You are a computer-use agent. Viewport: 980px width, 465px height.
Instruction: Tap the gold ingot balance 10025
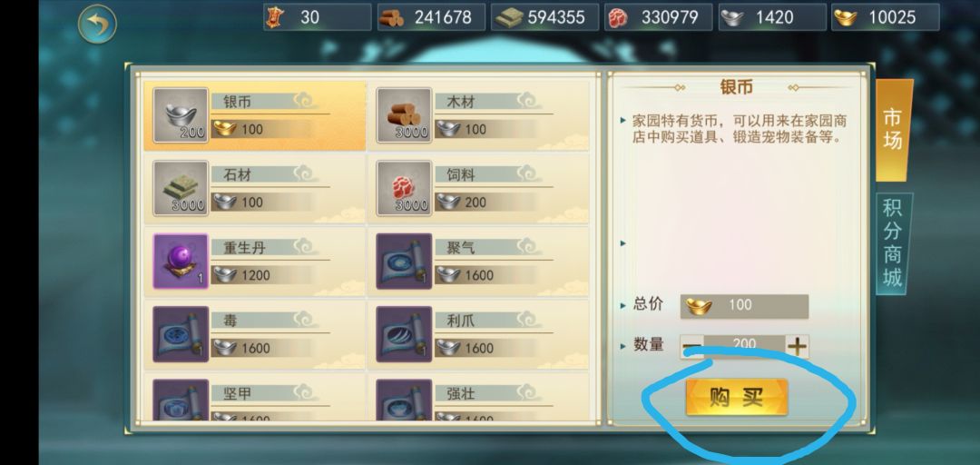(x=885, y=17)
